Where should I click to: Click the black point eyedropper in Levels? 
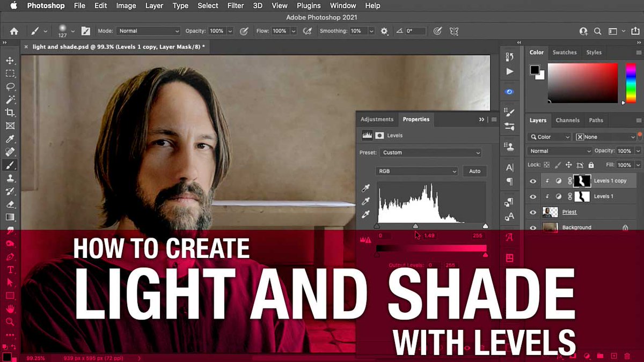pos(365,188)
